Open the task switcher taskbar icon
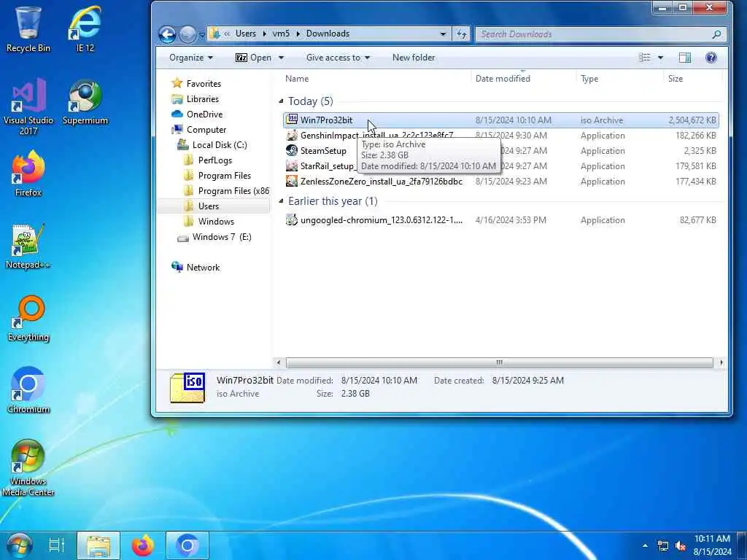Image resolution: width=747 pixels, height=560 pixels. point(56,545)
